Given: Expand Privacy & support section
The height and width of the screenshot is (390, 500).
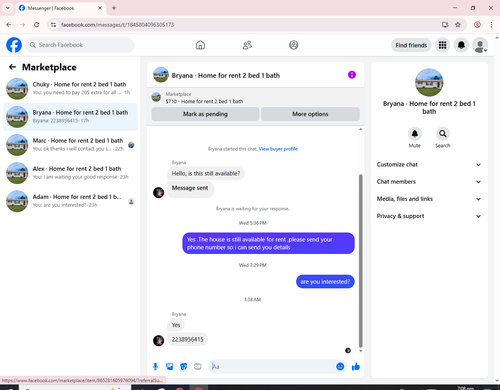Looking at the screenshot, I should click(429, 216).
